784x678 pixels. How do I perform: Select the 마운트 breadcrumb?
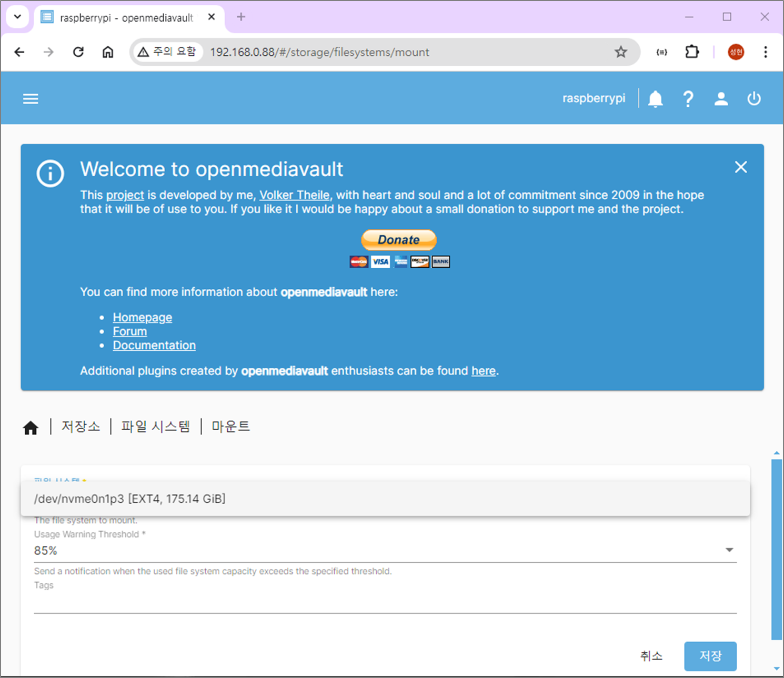pos(230,426)
